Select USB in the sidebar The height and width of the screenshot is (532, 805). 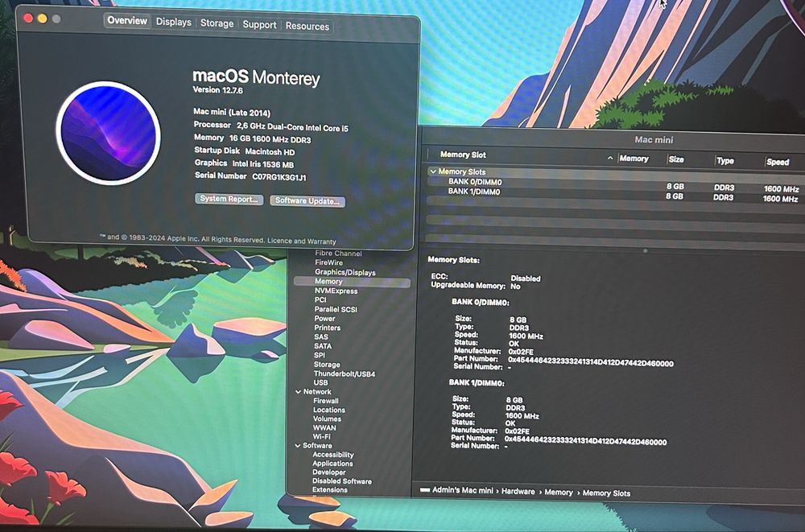point(320,382)
